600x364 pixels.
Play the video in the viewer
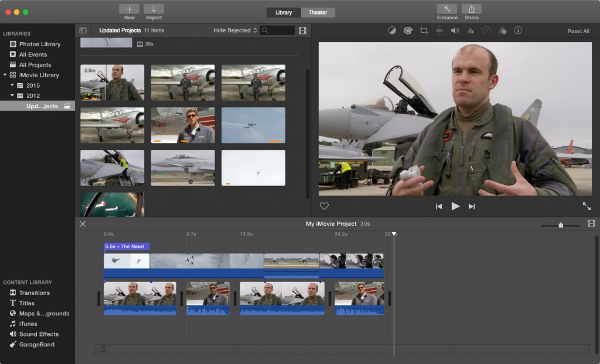(455, 207)
